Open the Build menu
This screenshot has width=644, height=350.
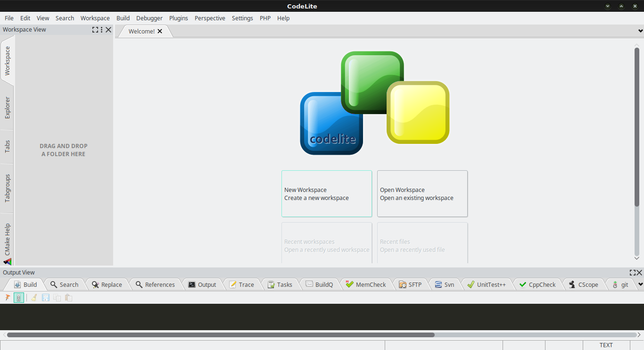(123, 18)
